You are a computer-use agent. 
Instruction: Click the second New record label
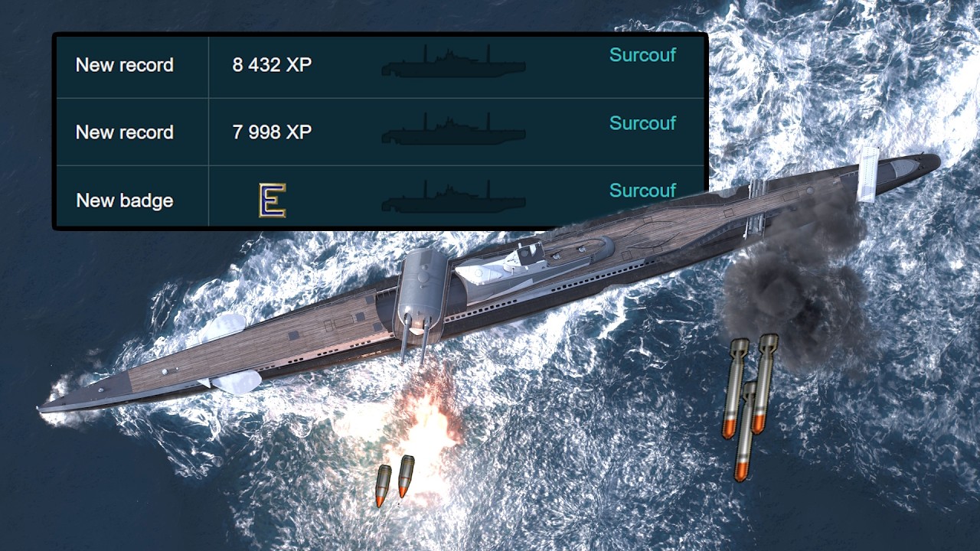coord(125,132)
